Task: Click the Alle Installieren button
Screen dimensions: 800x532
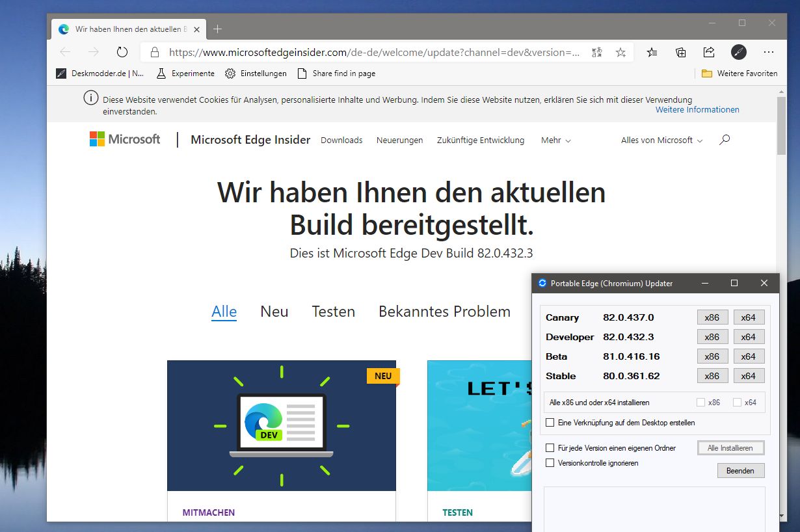Action: pyautogui.click(x=730, y=448)
